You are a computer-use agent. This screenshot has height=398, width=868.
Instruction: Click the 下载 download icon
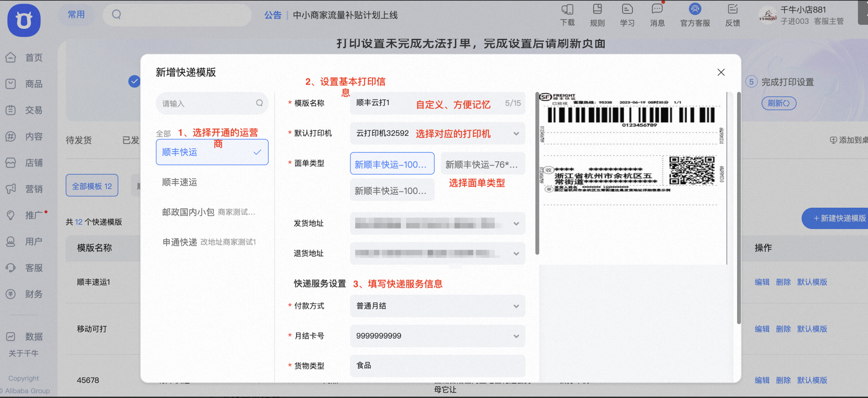(567, 9)
